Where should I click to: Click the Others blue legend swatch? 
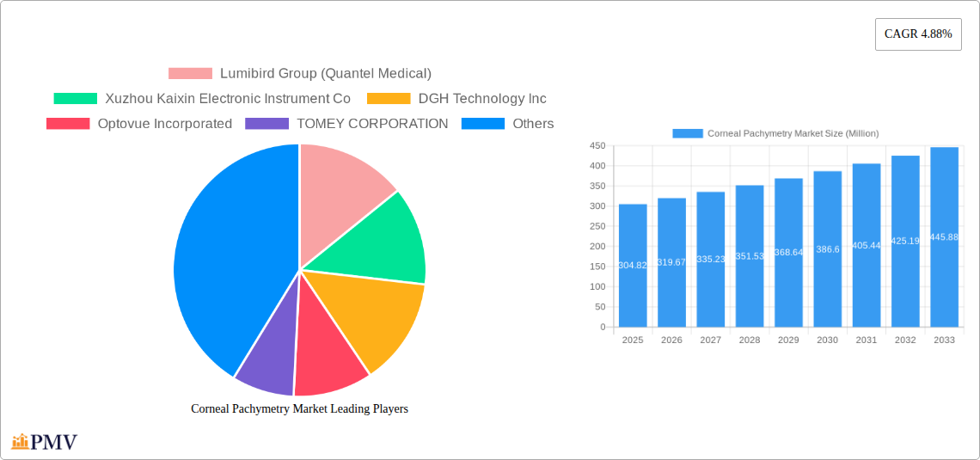tap(483, 124)
